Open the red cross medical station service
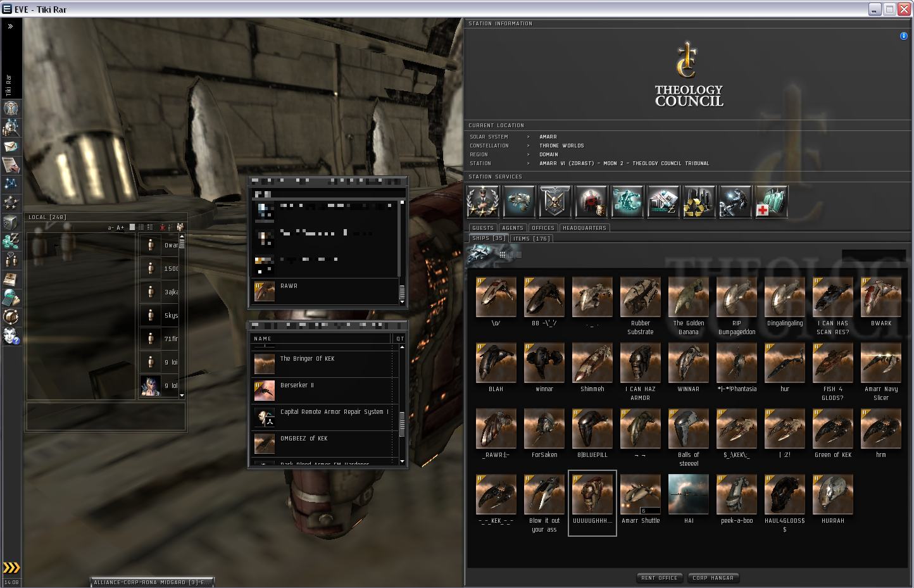The height and width of the screenshot is (588, 914). pyautogui.click(x=772, y=202)
